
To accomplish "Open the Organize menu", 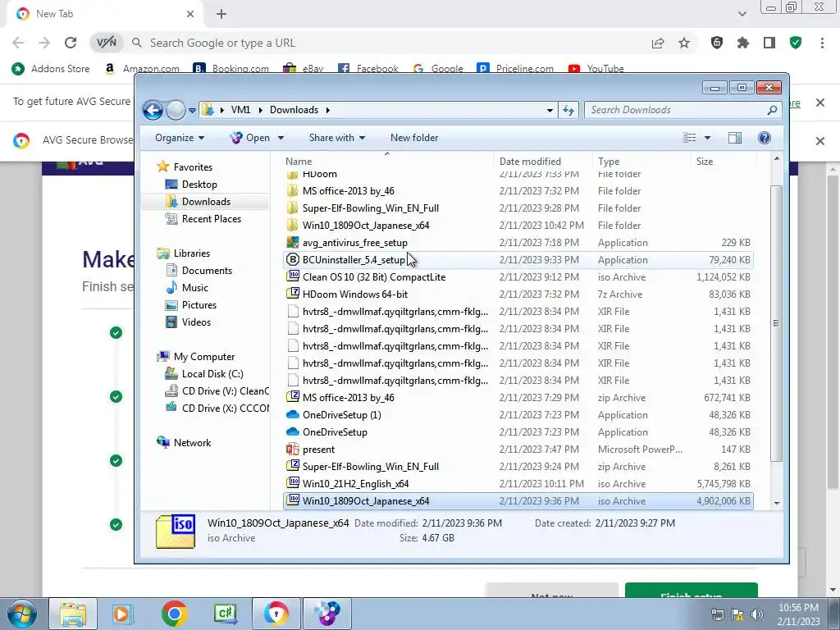I will (180, 138).
